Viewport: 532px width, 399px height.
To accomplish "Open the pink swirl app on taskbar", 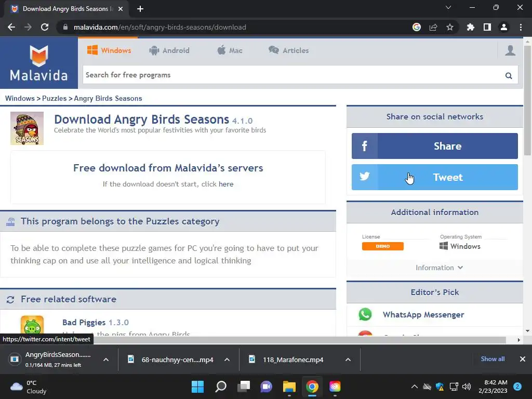I will coord(335,387).
